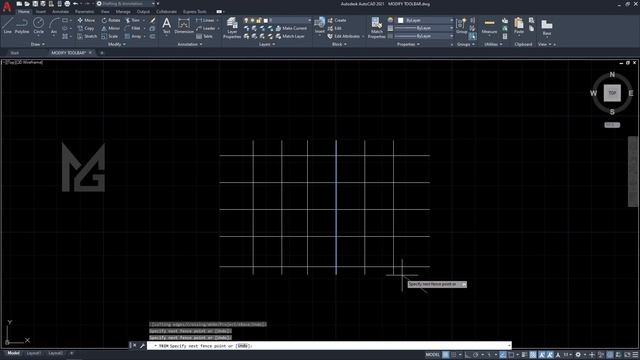Open the AutoCAD application menu logo
Viewport: 640px width, 360px height.
pyautogui.click(x=7, y=7)
